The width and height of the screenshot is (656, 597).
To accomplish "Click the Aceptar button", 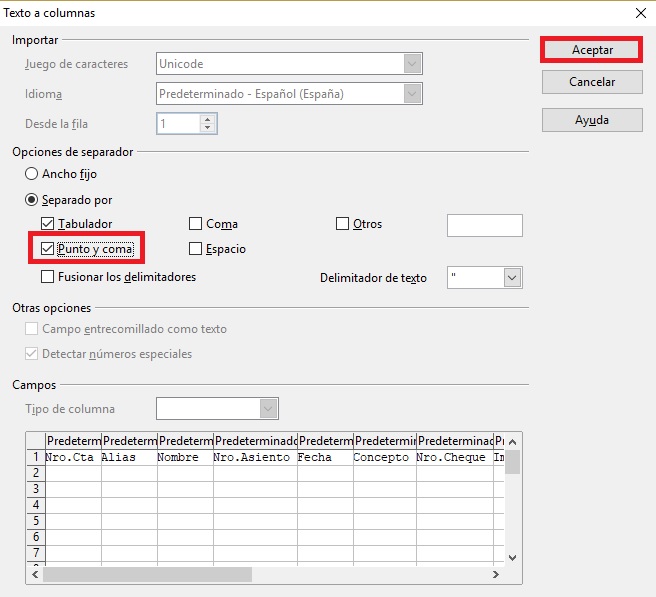I will 590,50.
